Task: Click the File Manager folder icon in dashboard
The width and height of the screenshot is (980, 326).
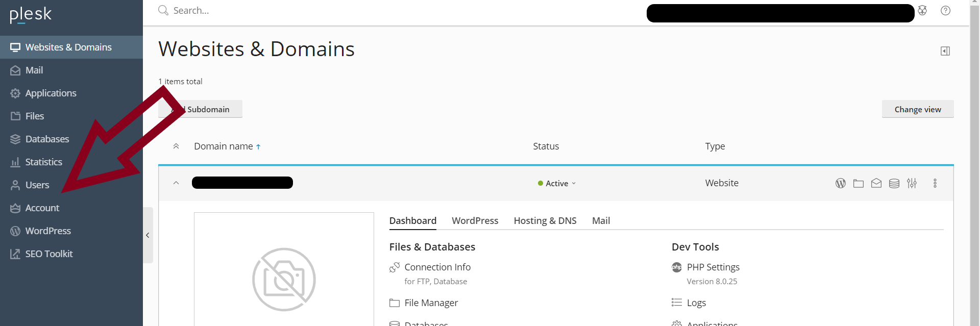Action: pyautogui.click(x=395, y=303)
